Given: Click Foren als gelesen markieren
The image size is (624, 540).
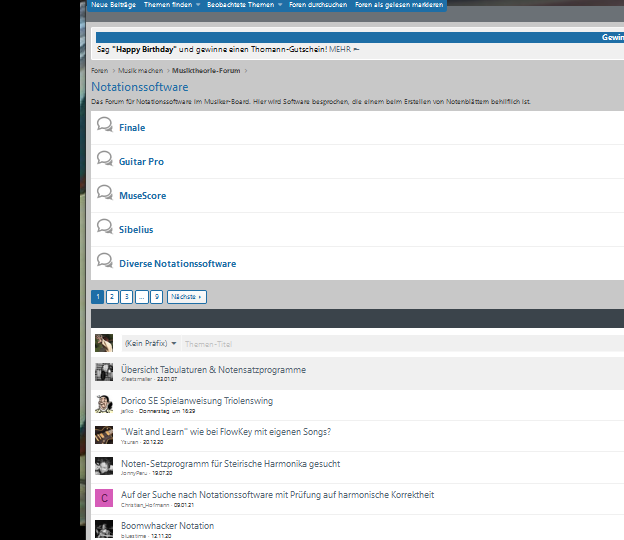Looking at the screenshot, I should pos(399,5).
